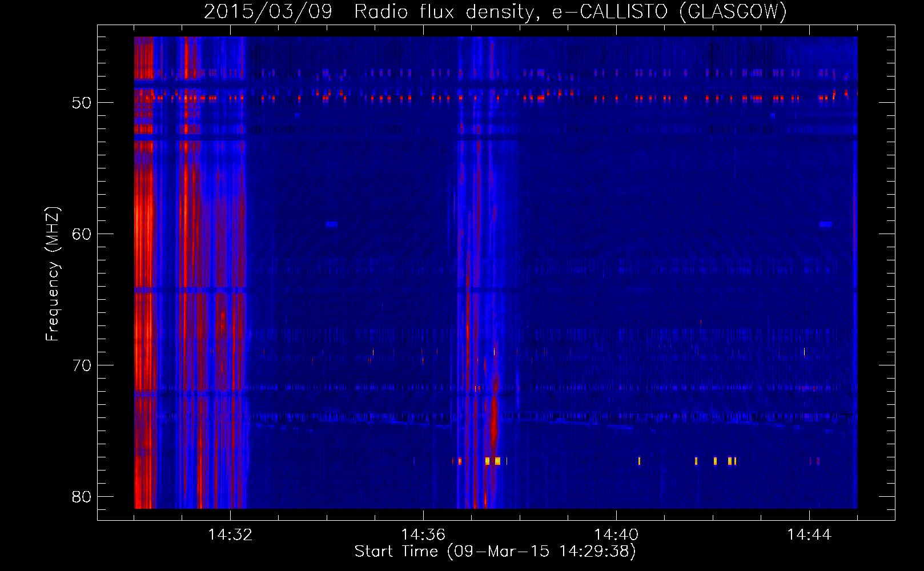Click the 14:40 time tick label
Image resolution: width=924 pixels, height=571 pixels.
[x=616, y=534]
